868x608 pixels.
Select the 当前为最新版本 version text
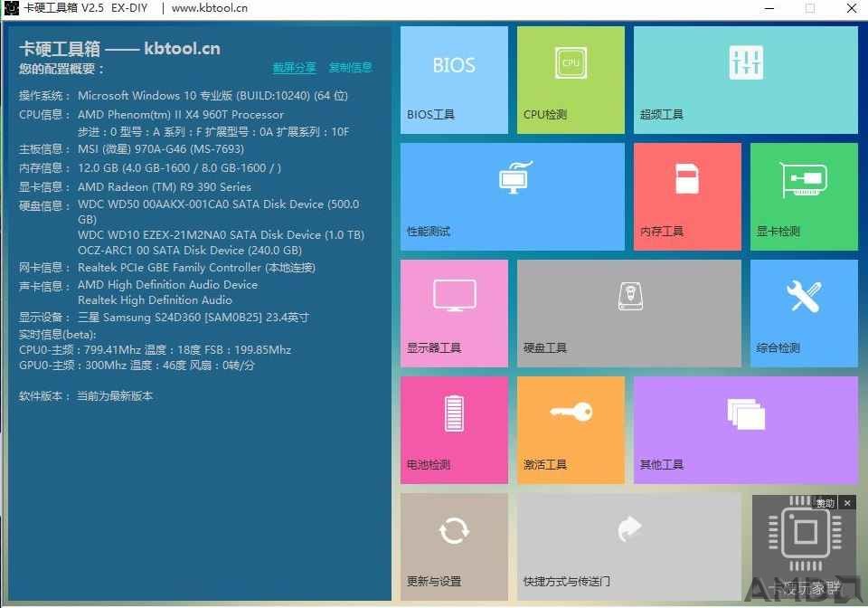tap(115, 396)
